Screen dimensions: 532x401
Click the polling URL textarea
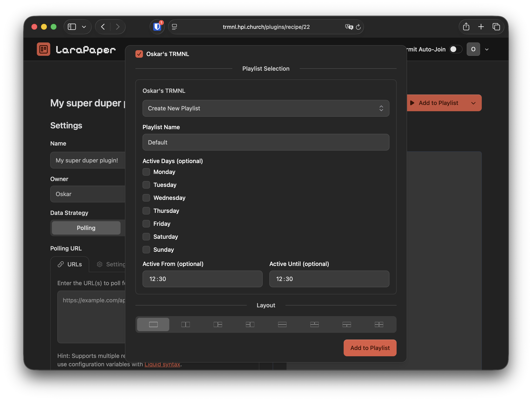click(x=91, y=317)
